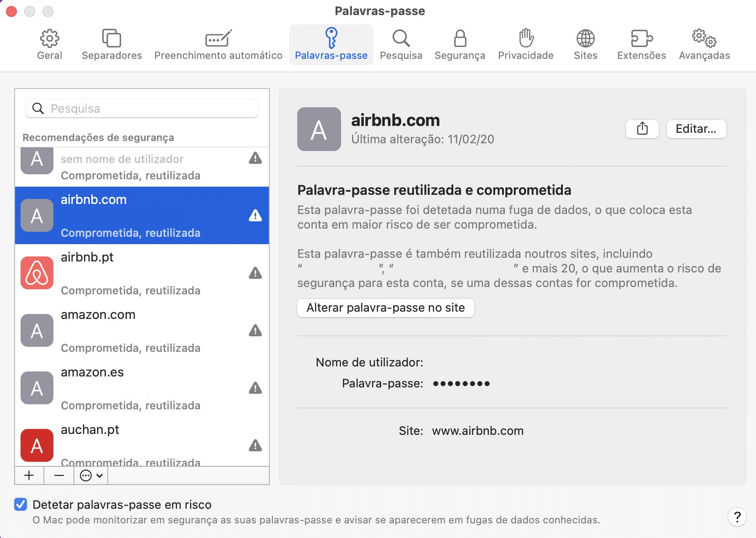Select the airbnb.com password entry
The width and height of the screenshot is (756, 538).
click(x=142, y=215)
